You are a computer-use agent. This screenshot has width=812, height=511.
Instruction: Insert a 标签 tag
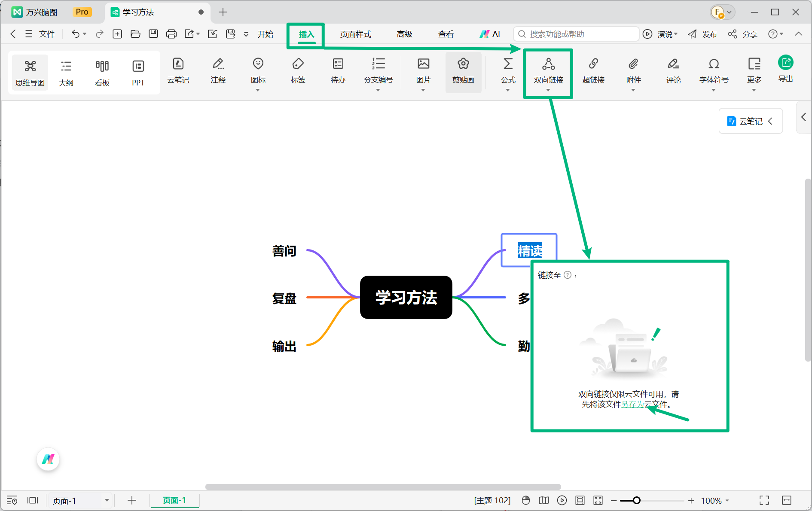click(298, 71)
